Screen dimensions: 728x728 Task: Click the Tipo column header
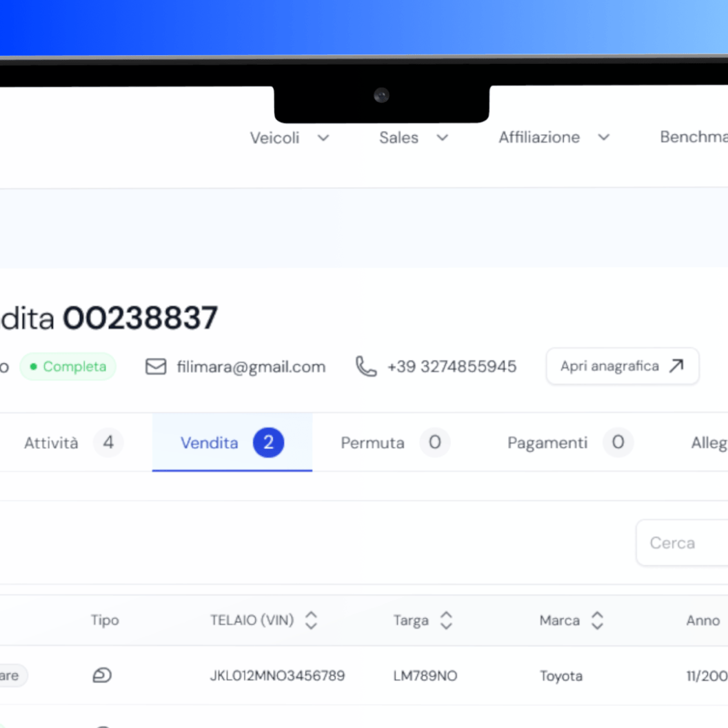pos(105,620)
